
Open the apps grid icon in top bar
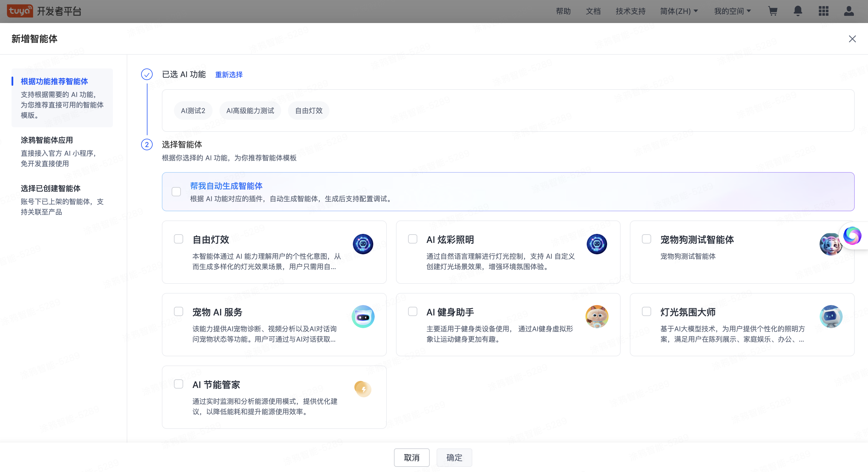click(x=824, y=11)
